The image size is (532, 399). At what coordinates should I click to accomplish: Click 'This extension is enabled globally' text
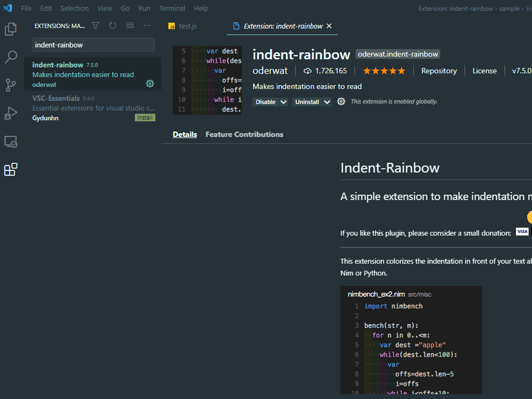(x=394, y=101)
